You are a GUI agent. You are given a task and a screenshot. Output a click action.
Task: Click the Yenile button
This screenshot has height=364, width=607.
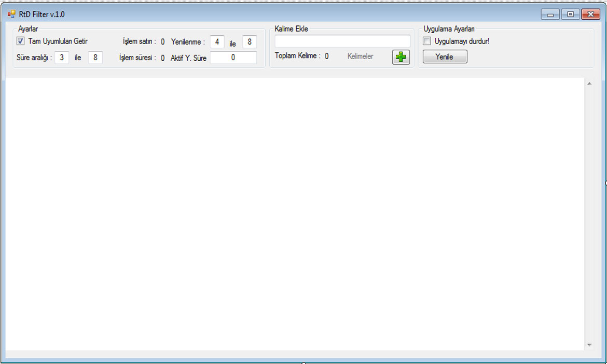point(445,57)
